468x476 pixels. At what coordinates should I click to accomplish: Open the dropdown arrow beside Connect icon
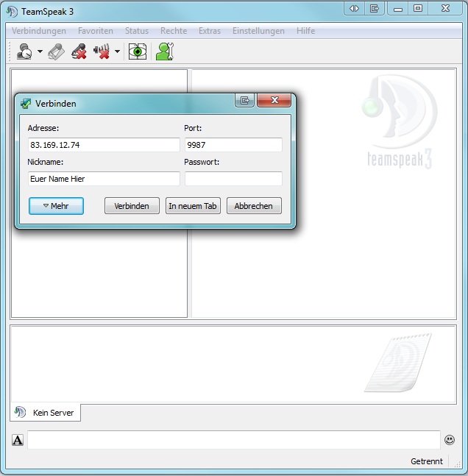40,51
